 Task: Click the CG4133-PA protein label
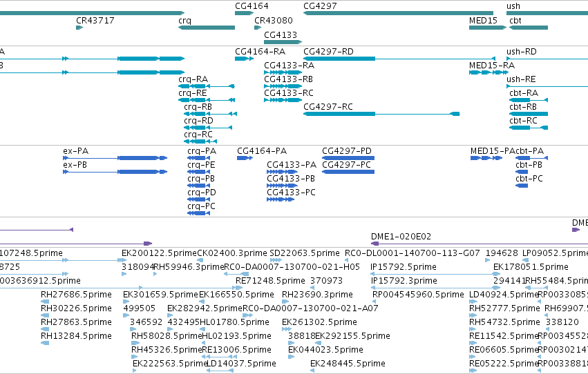(x=292, y=165)
